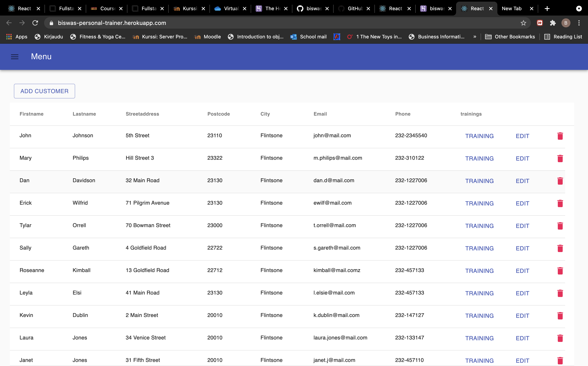This screenshot has width=588, height=366.
Task: Open TRAINING for Kevin Dublin
Action: click(479, 316)
